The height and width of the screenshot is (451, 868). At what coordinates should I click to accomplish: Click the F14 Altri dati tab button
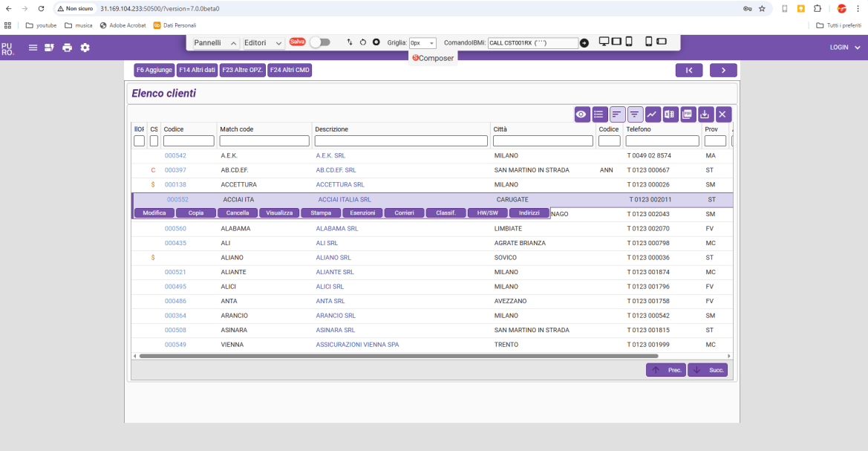(x=197, y=70)
